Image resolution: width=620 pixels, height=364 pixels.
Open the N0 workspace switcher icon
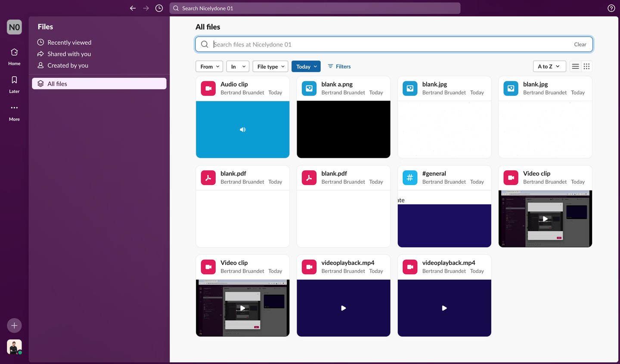[14, 27]
